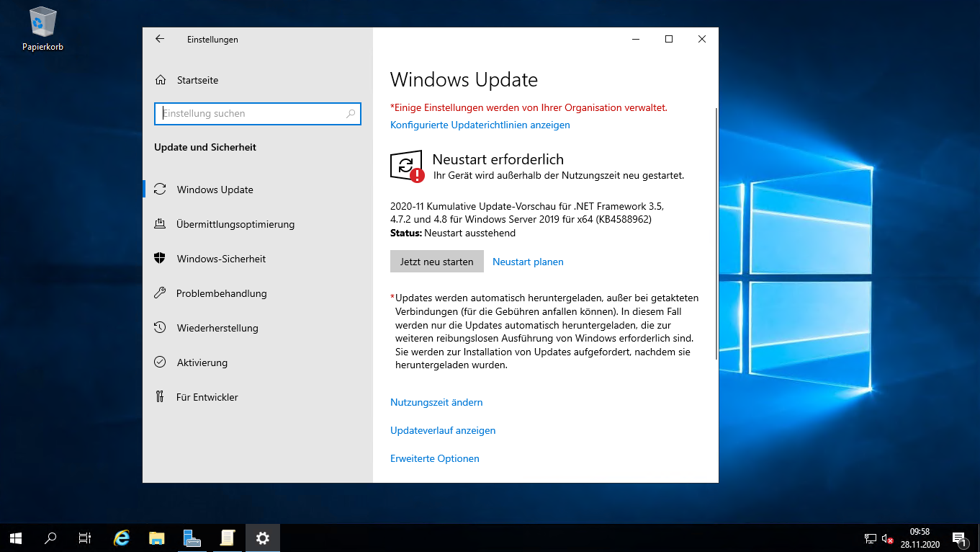The width and height of the screenshot is (980, 552).
Task: Open Übermittlungsoptimierung icon in sidebar
Action: [160, 224]
